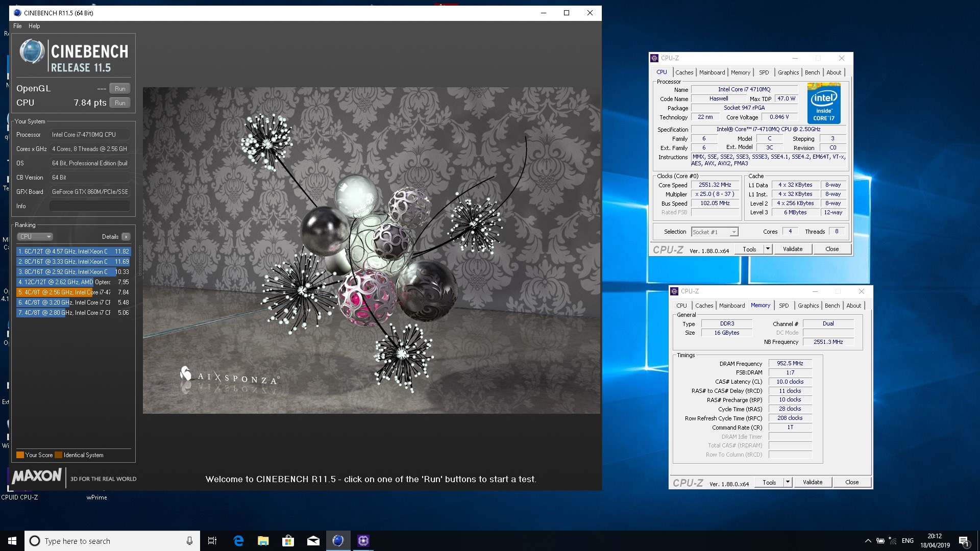Click Tools button in lower CPU-Z window
Screen dimensions: 980x551
tap(769, 482)
